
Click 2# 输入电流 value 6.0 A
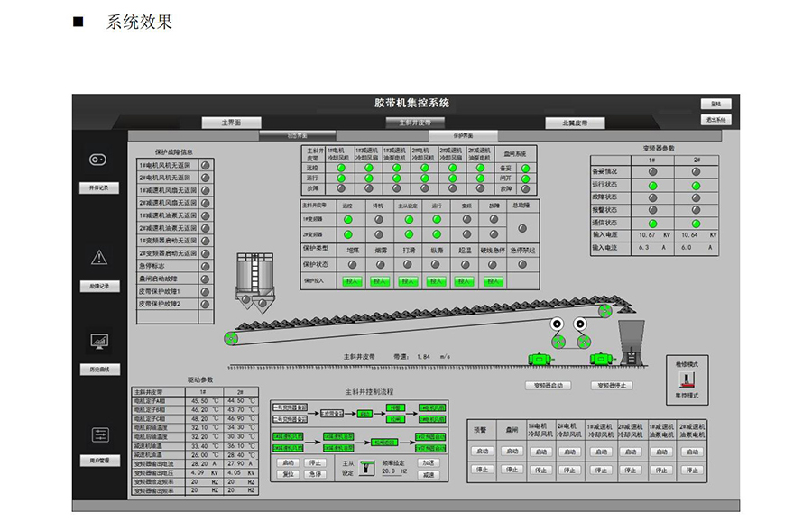tap(697, 248)
